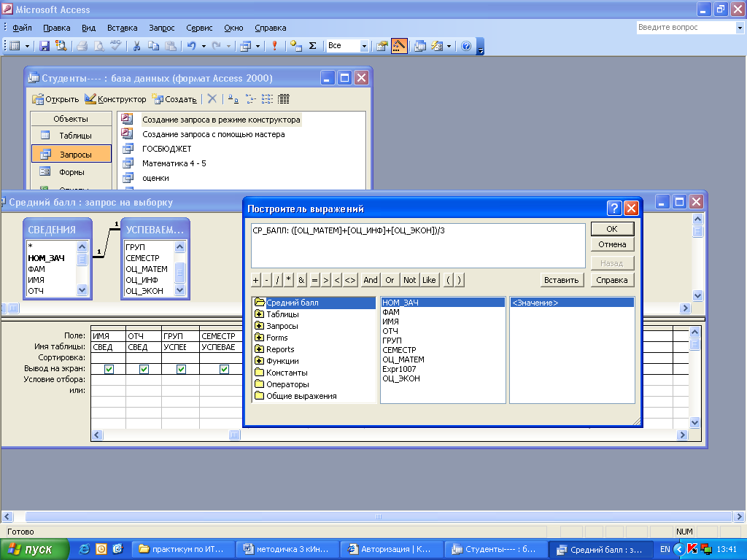Click the Undo arrow icon
Viewport: 747px width, 560px height.
click(x=192, y=46)
